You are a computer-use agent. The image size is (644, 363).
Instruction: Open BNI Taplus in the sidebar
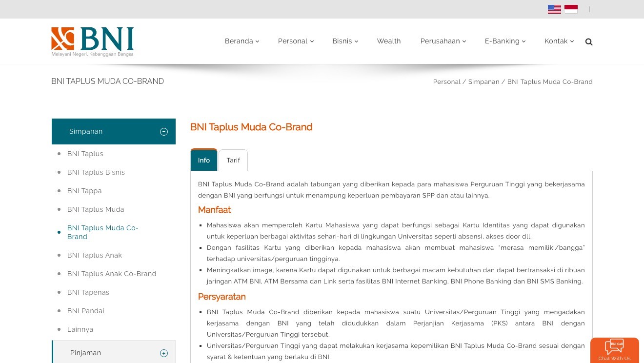pos(85,154)
